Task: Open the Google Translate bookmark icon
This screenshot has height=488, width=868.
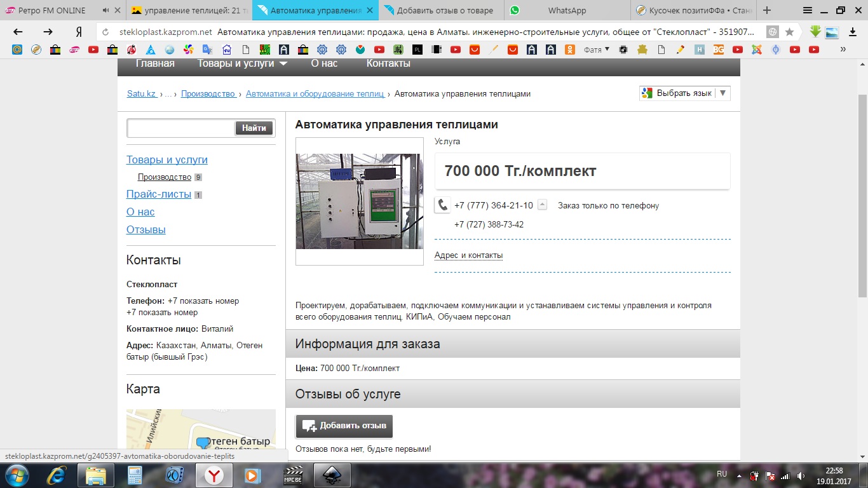Action: coord(207,50)
